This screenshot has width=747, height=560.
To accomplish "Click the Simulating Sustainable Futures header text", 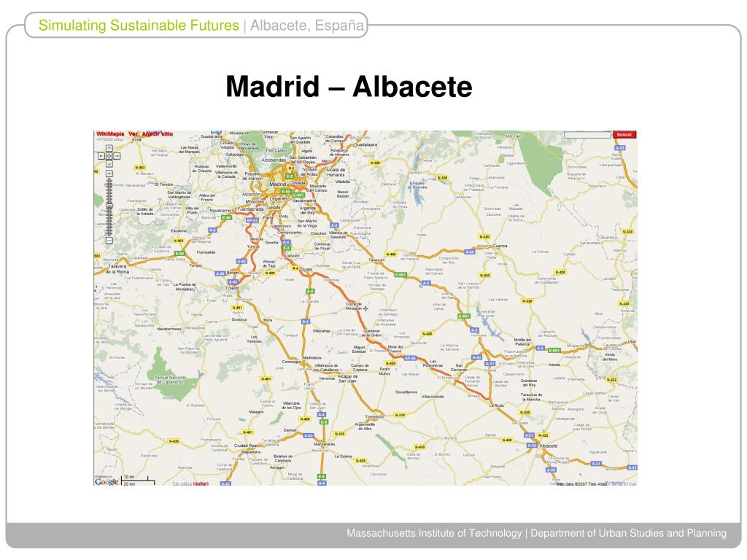I will (x=139, y=26).
